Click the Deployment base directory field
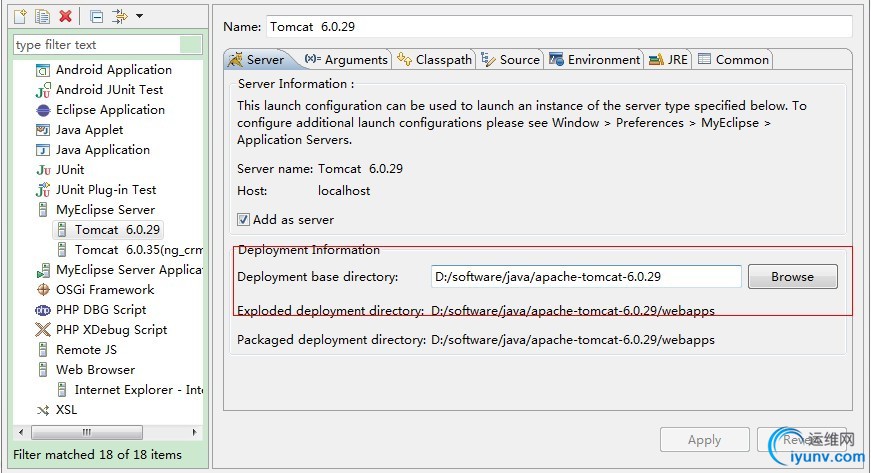 tap(586, 276)
